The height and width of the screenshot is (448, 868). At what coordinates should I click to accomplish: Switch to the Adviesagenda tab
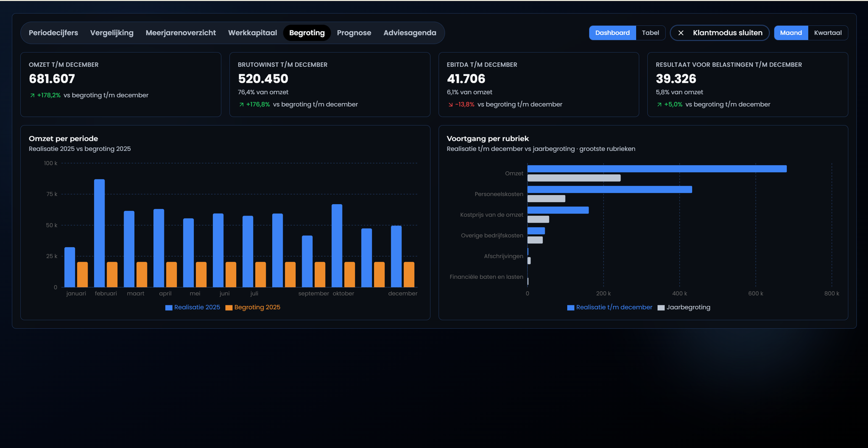(x=410, y=33)
